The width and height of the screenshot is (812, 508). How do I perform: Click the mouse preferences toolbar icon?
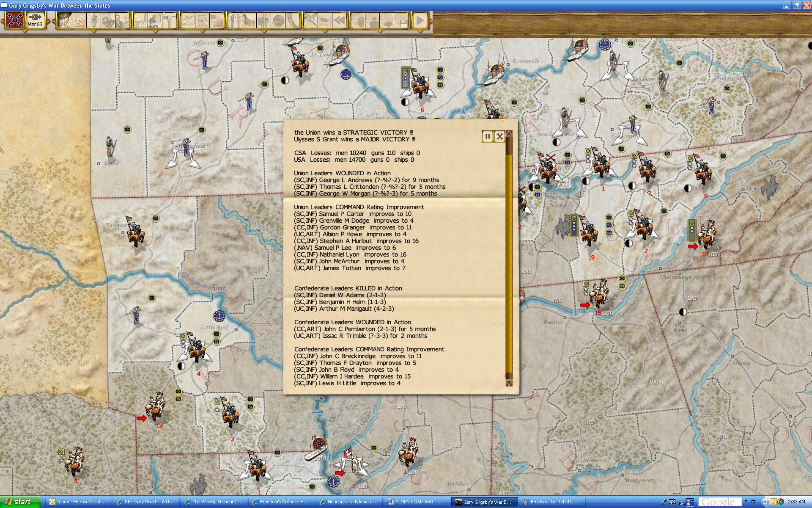[x=358, y=20]
